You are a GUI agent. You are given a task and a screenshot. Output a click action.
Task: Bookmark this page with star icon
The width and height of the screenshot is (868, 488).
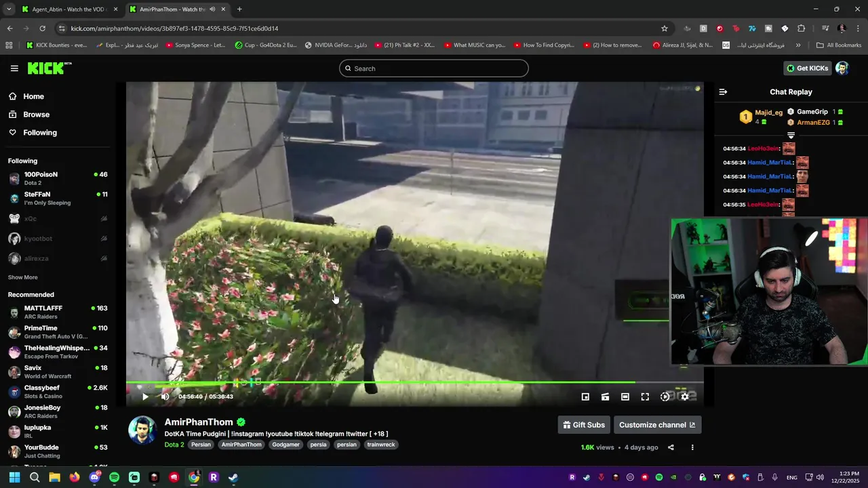[665, 28]
